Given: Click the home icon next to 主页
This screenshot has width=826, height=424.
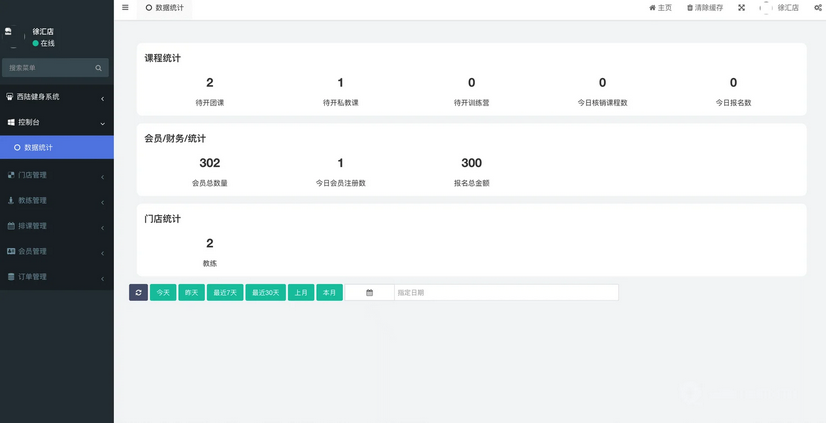Looking at the screenshot, I should click(x=652, y=7).
